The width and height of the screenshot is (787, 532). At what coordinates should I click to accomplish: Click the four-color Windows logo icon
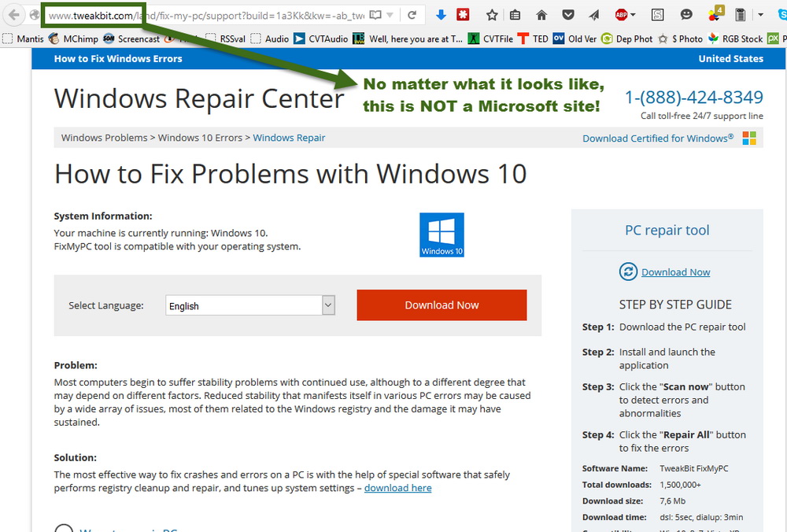[x=749, y=138]
